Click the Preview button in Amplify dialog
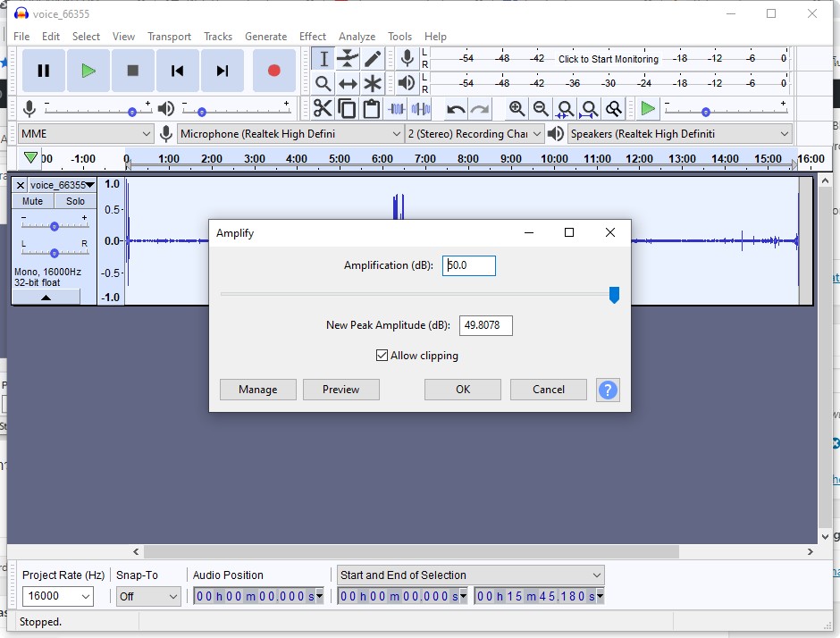The width and height of the screenshot is (840, 638). (x=341, y=390)
